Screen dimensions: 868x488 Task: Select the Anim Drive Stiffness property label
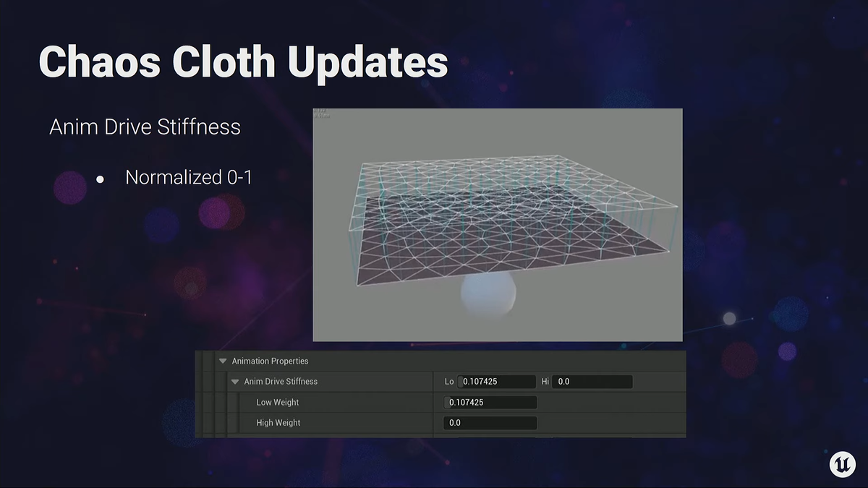[x=281, y=381]
